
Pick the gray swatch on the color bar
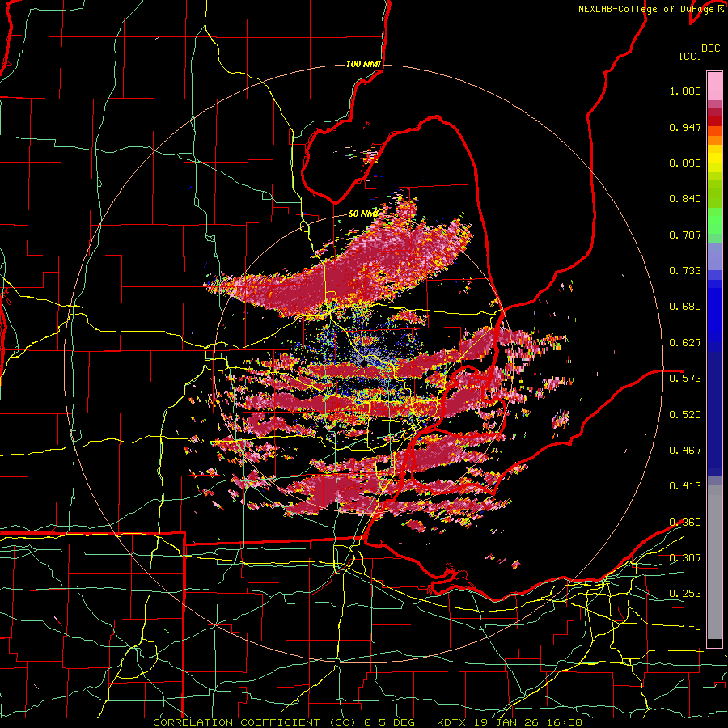pyautogui.click(x=714, y=562)
